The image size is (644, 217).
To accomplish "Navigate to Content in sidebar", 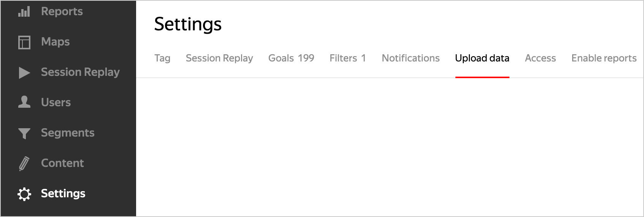I will 62,163.
